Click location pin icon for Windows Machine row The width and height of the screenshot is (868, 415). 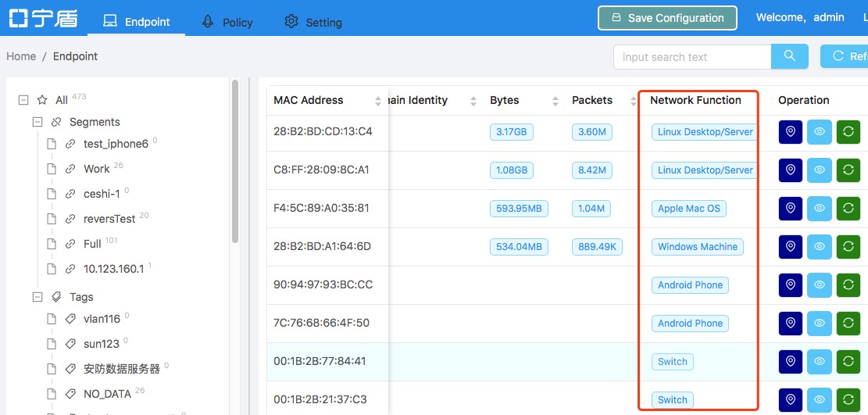click(x=791, y=246)
